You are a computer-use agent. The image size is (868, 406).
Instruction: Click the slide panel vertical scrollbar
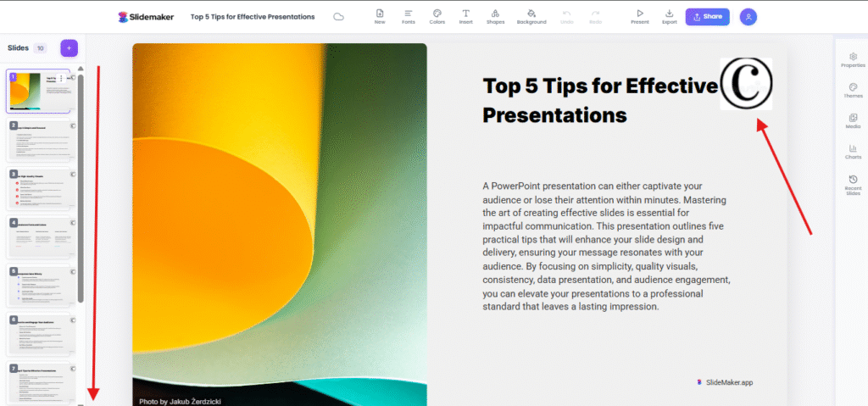pyautogui.click(x=81, y=186)
